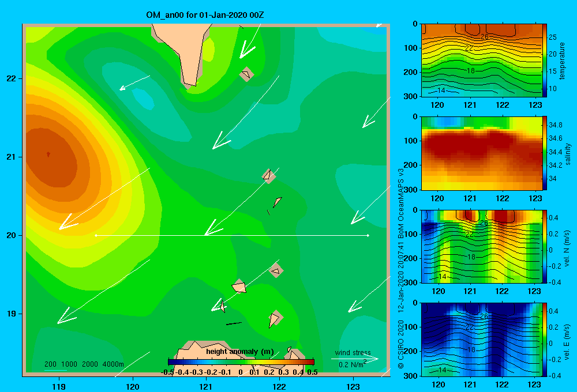Image resolution: width=577 pixels, height=392 pixels.
Task: Click the temperature color scale bar
Action: click(x=545, y=61)
